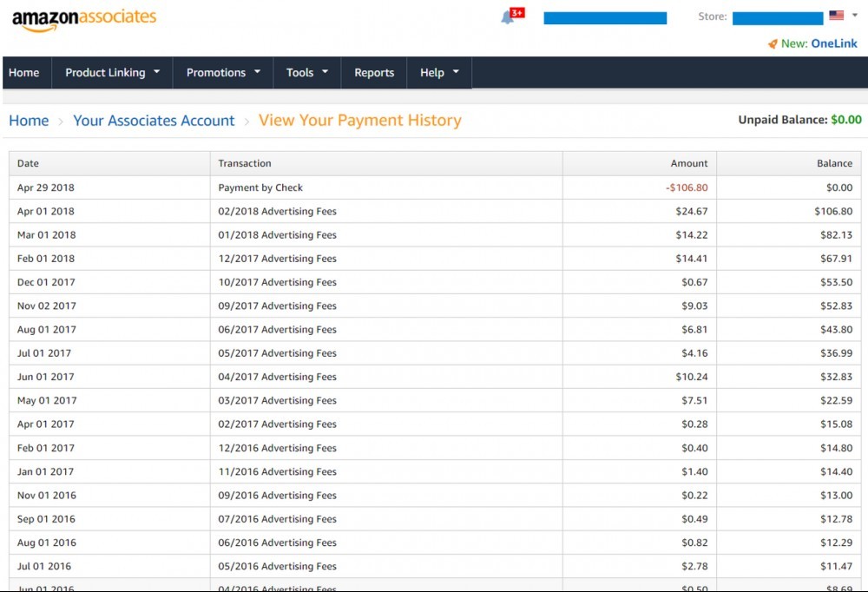Click the $11.47 balance
The image size is (868, 592).
click(x=837, y=567)
